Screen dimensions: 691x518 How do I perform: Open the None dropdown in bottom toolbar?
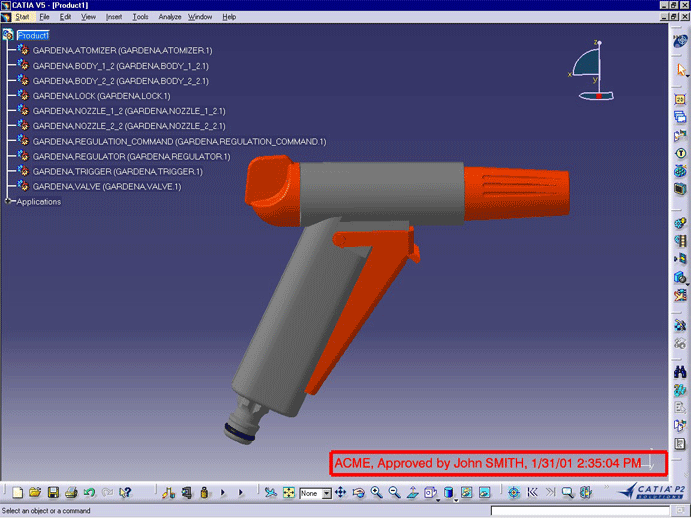(x=315, y=493)
